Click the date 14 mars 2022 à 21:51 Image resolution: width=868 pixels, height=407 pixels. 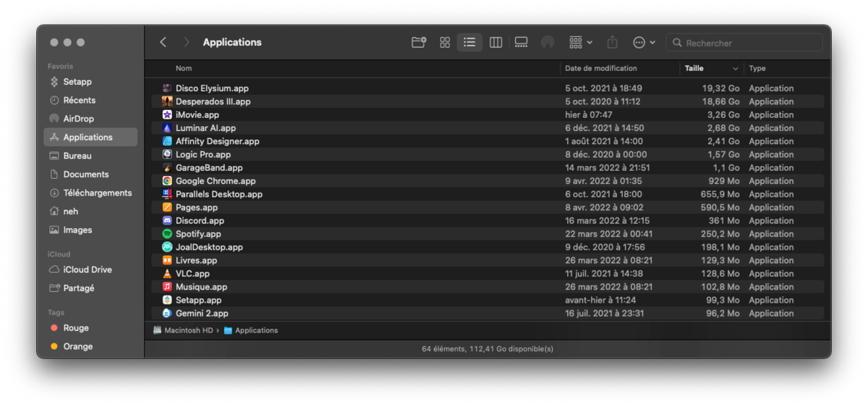pos(608,167)
